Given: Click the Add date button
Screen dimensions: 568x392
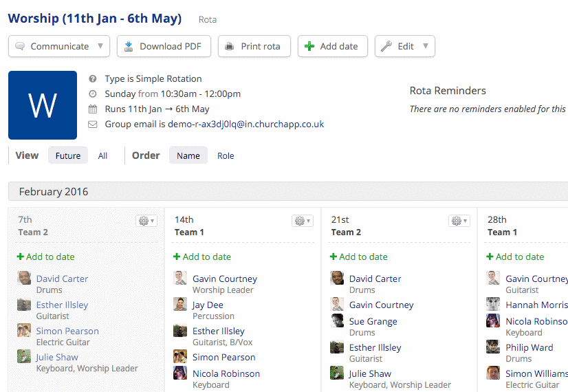Looking at the screenshot, I should [x=333, y=46].
